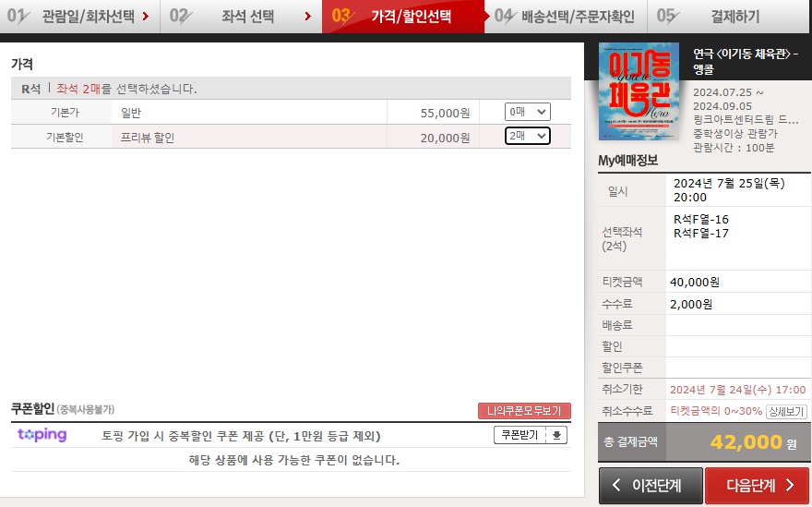
Task: Click selected seat R석F열-17
Action: (700, 234)
